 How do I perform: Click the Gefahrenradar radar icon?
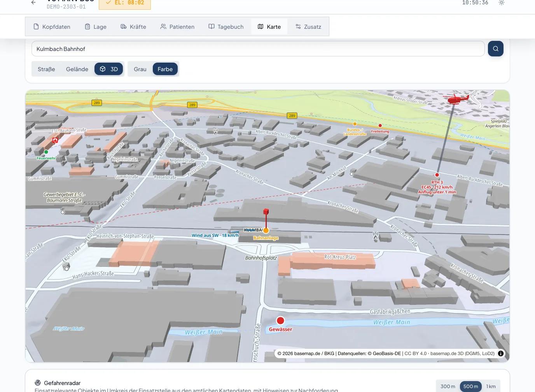(x=38, y=383)
